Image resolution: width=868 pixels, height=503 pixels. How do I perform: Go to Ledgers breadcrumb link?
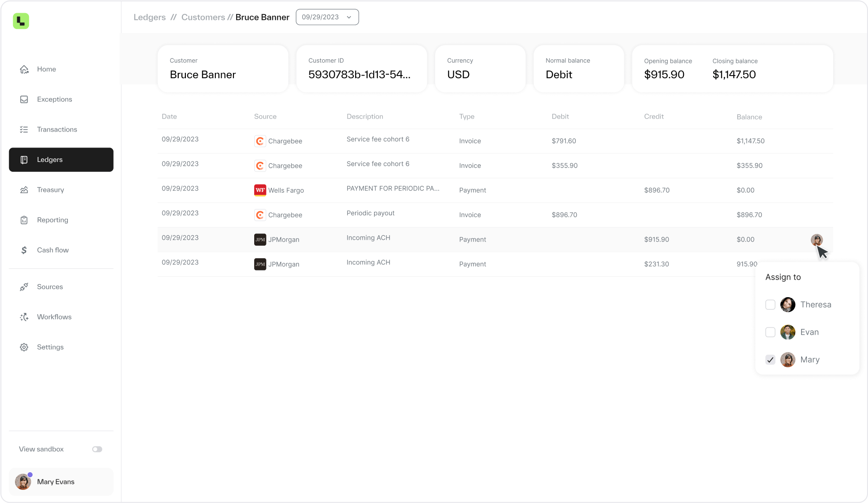(x=149, y=17)
